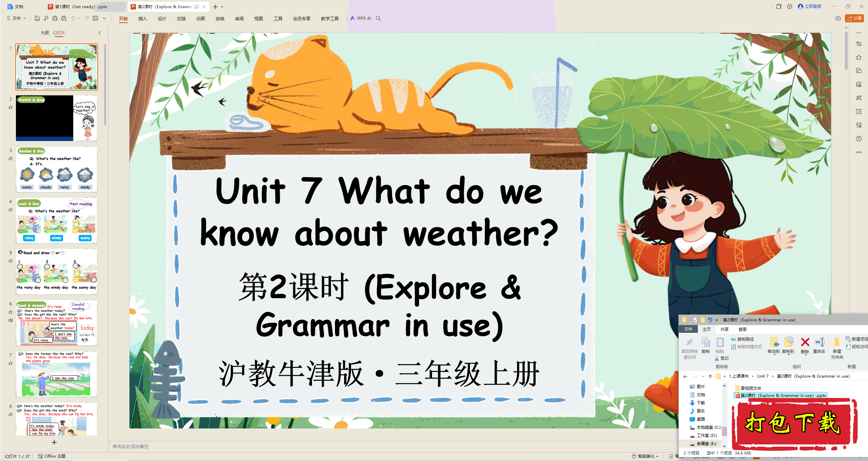
Task: Click the Undo arrow icon
Action: click(73, 18)
